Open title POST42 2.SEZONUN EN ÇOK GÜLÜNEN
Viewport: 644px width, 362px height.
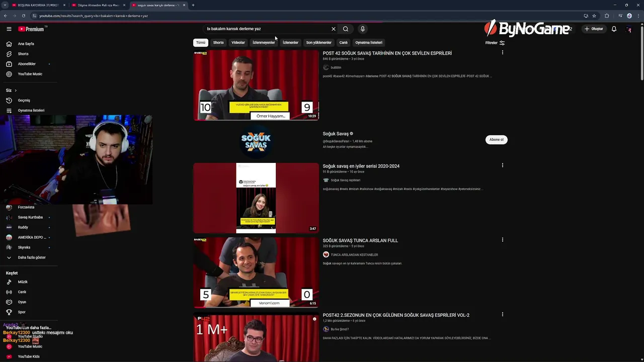click(x=396, y=315)
